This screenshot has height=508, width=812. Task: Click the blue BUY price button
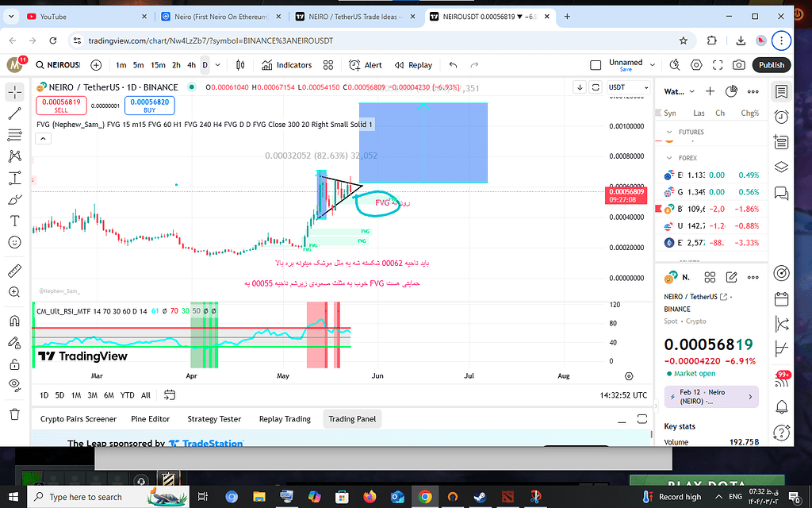tap(150, 106)
